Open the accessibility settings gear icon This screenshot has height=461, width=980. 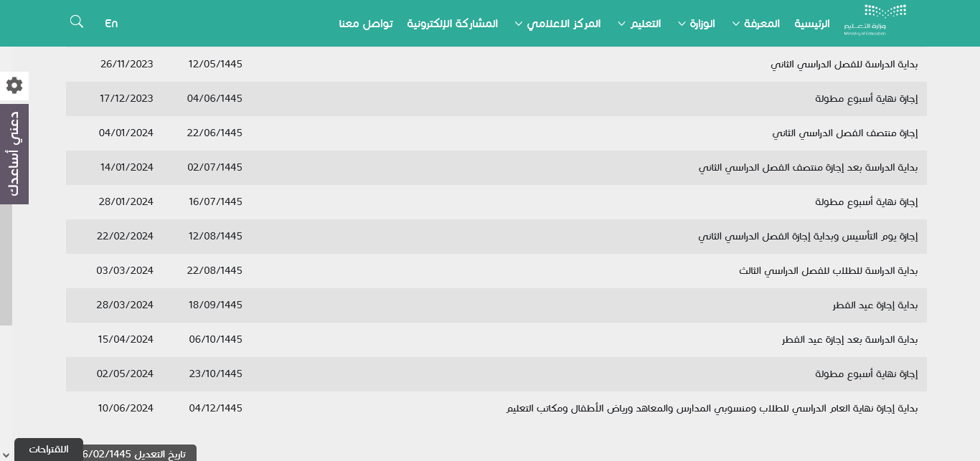[14, 85]
